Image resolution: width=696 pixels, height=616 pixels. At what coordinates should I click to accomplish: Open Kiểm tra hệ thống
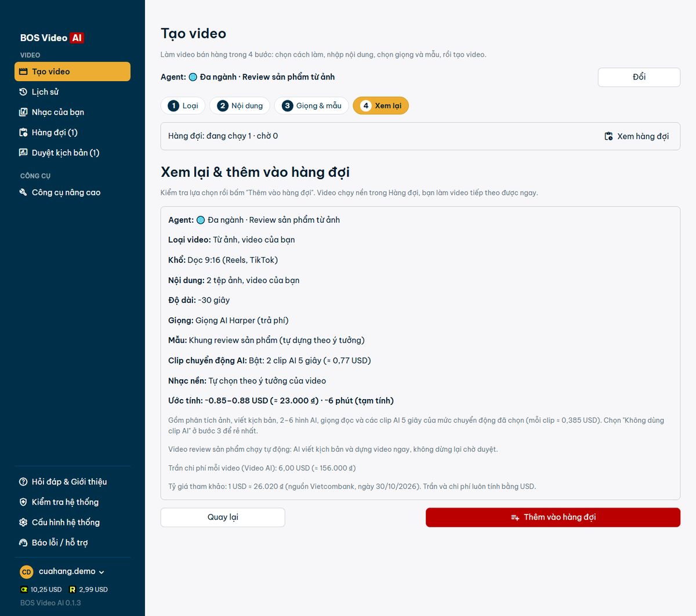72,502
